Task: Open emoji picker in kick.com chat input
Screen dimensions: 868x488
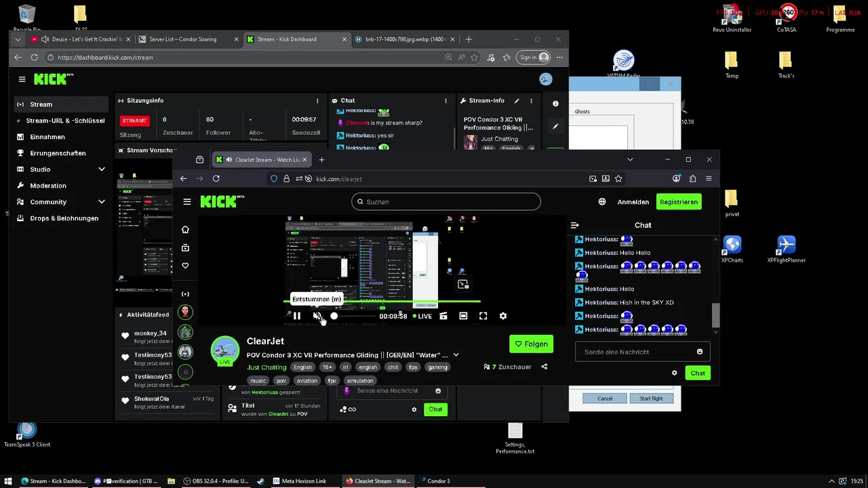Action: [x=700, y=352]
